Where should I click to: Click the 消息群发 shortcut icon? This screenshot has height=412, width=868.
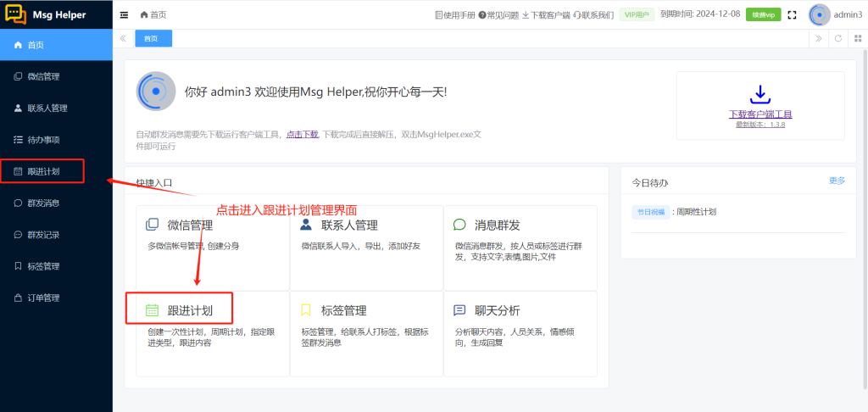click(459, 225)
